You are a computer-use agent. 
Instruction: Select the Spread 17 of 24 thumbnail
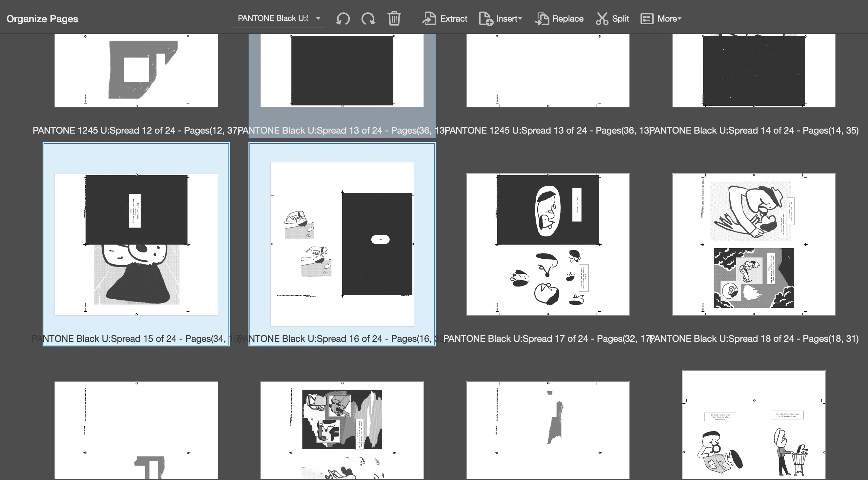coord(547,244)
